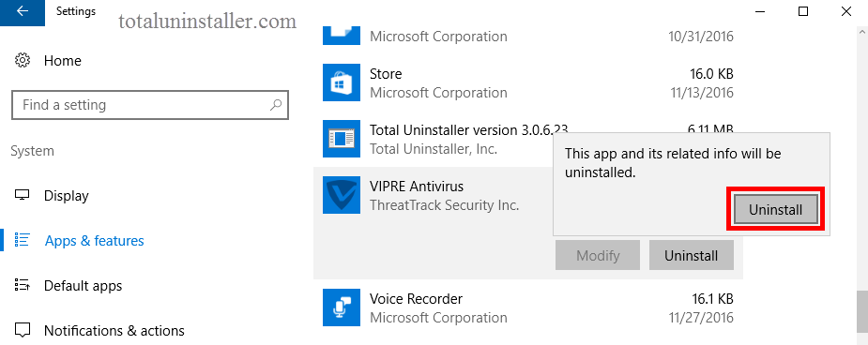Click Uninstall button under VIPRE Antivirus
The width and height of the screenshot is (868, 345).
coord(692,255)
